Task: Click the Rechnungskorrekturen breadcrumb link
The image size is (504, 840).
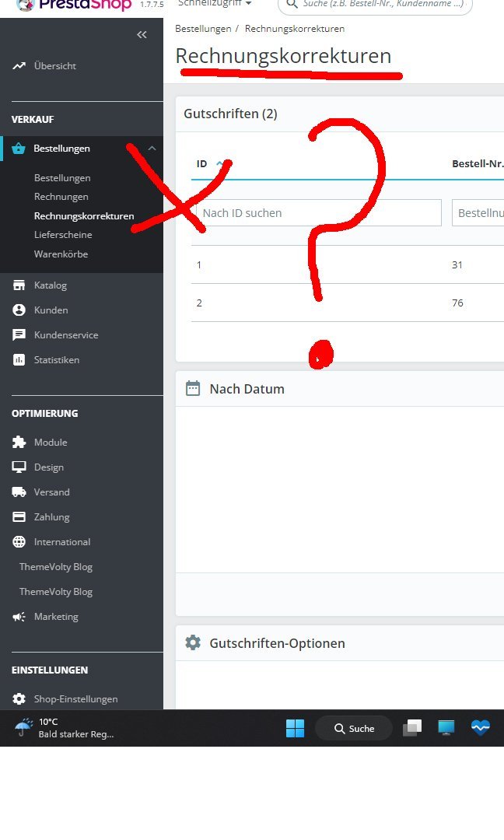Action: click(x=295, y=29)
